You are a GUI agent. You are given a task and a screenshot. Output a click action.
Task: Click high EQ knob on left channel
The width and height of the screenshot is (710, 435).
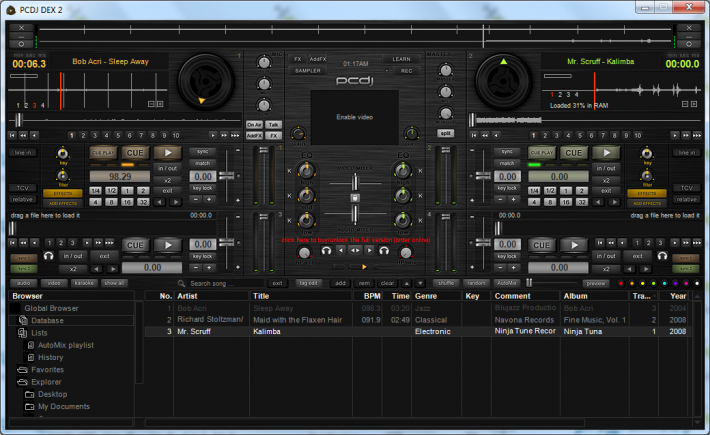[x=307, y=171]
